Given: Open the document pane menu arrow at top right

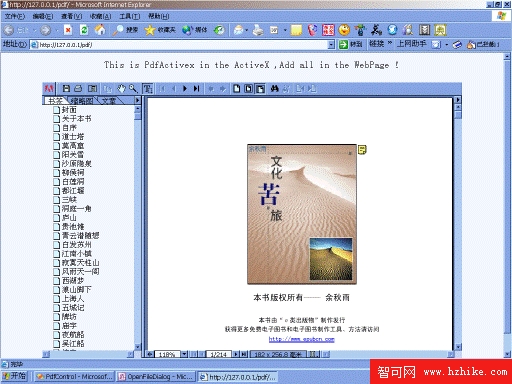Looking at the screenshot, I should (458, 100).
